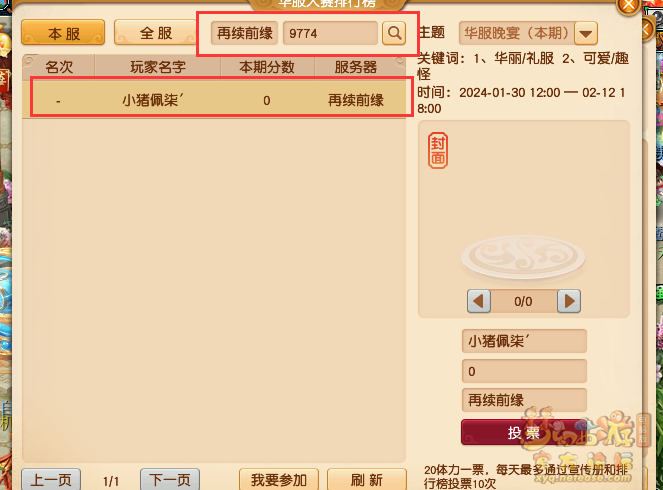The width and height of the screenshot is (663, 490).
Task: Go to previous page with 上一页
Action: 51,480
